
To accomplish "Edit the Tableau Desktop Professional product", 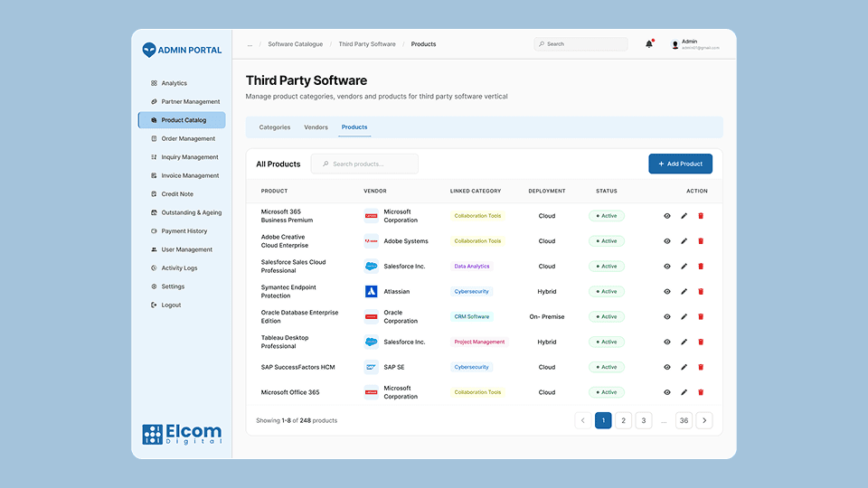I will [684, 342].
